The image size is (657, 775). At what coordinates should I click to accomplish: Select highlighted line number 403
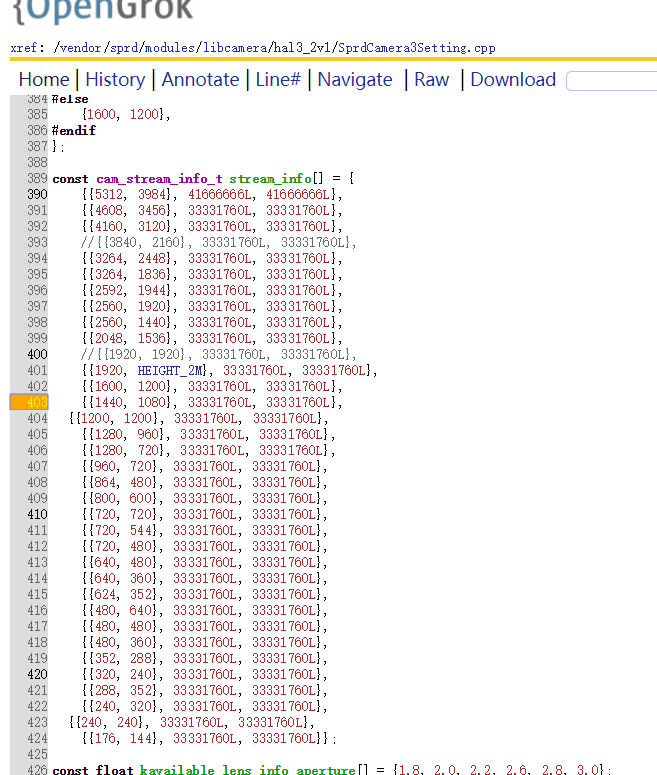coord(29,402)
